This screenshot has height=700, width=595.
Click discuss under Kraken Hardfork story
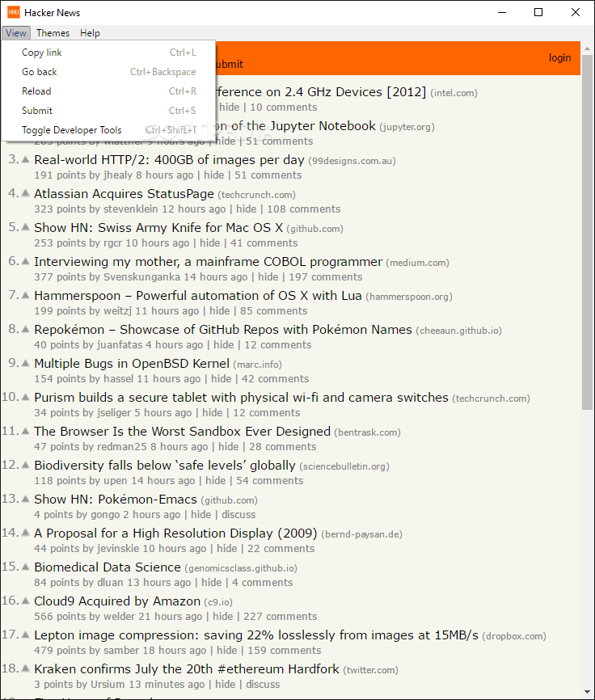pos(263,684)
